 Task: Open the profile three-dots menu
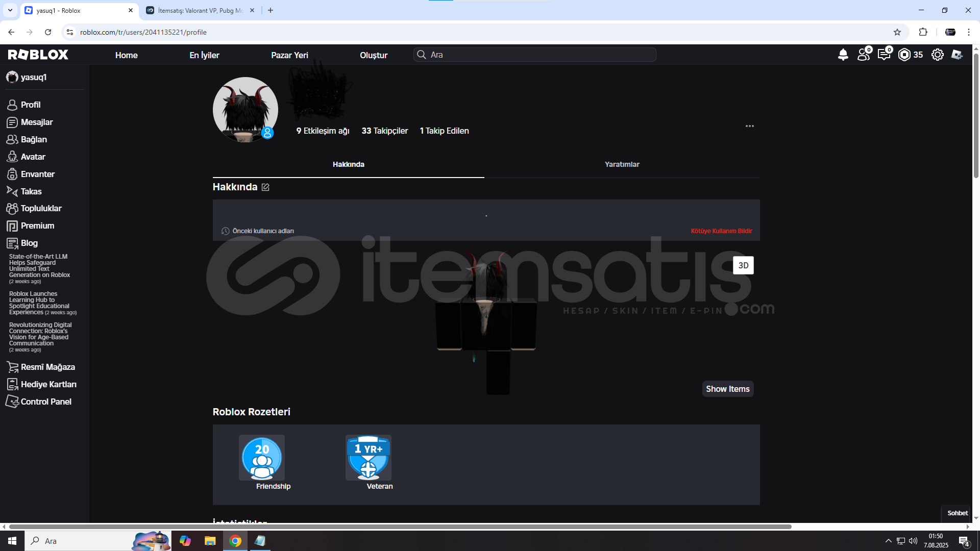(749, 126)
